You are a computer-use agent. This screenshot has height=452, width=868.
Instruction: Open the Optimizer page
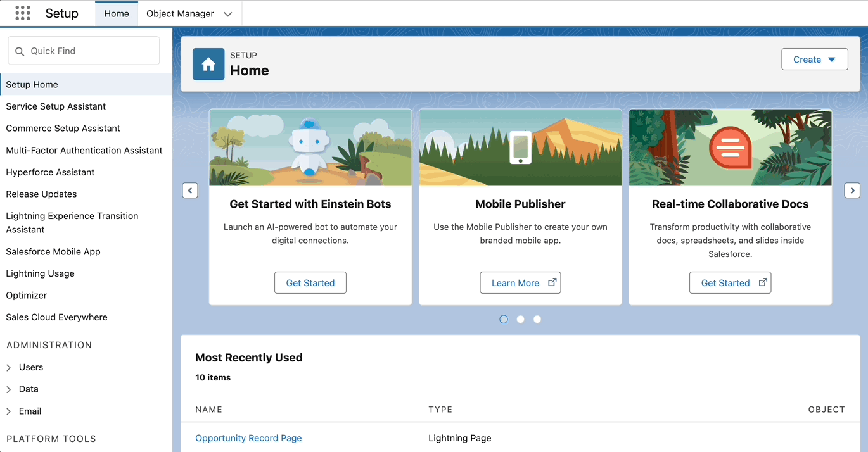click(27, 295)
